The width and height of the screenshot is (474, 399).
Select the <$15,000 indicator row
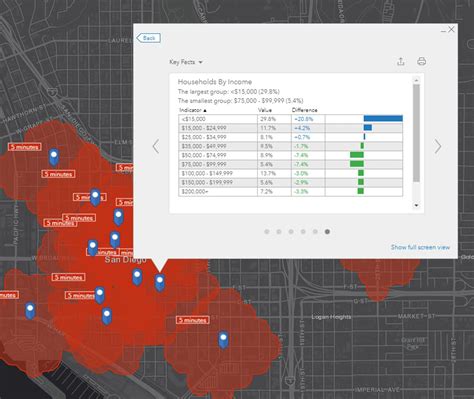pyautogui.click(x=290, y=119)
